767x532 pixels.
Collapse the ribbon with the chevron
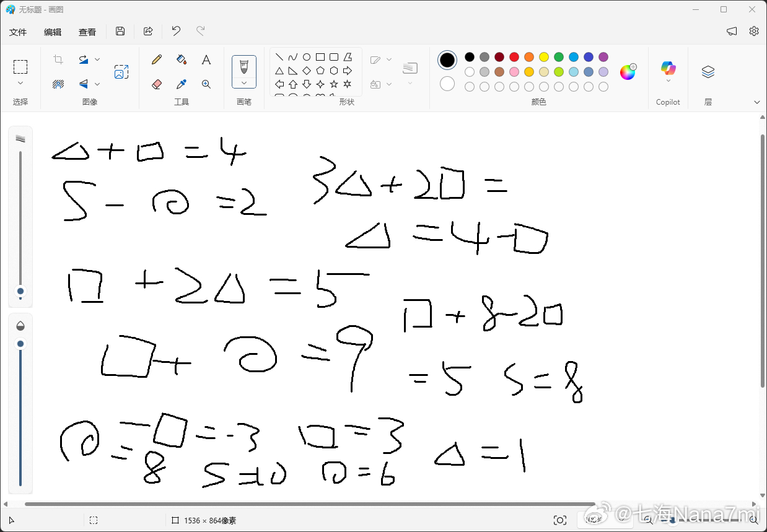click(x=757, y=102)
